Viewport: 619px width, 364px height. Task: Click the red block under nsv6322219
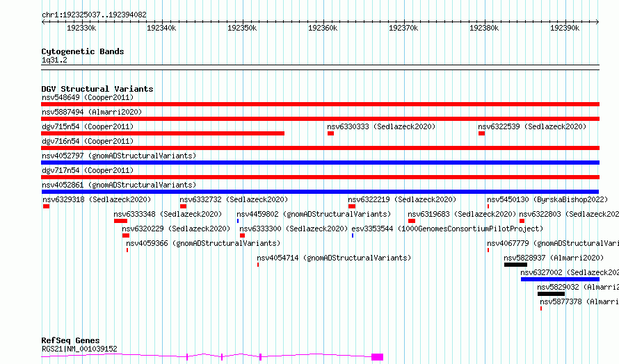(352, 206)
